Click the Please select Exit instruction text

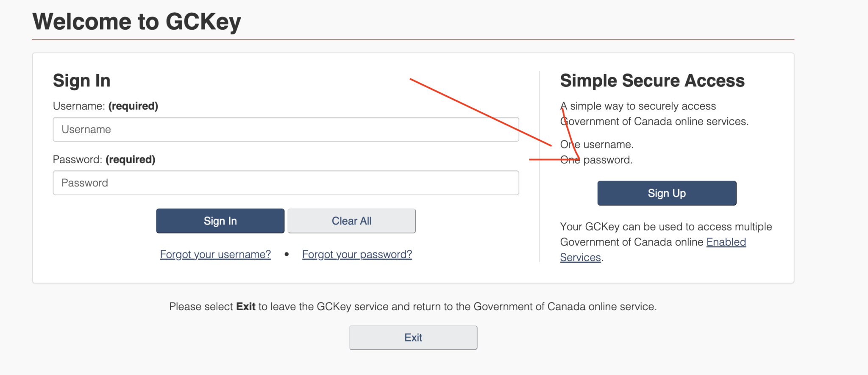point(413,306)
